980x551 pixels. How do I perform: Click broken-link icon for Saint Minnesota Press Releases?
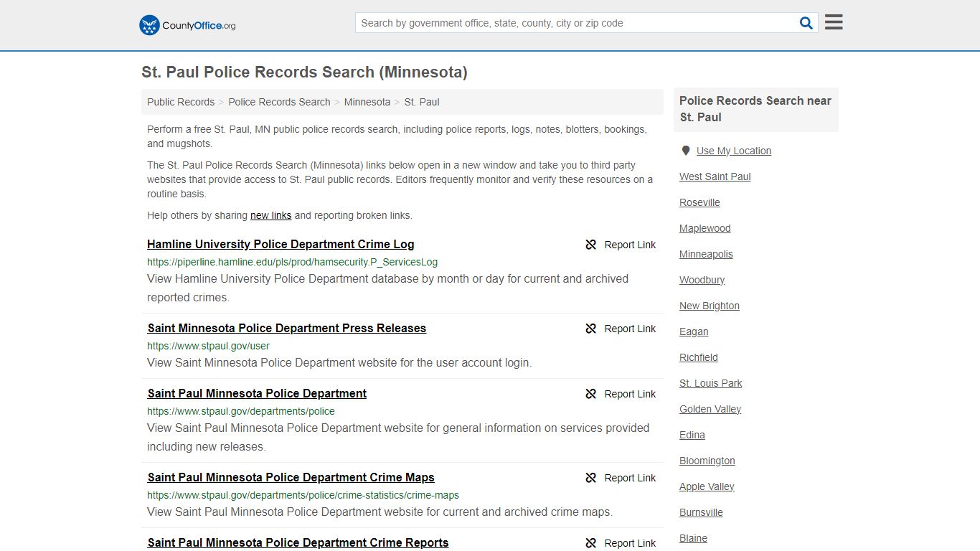pyautogui.click(x=591, y=329)
